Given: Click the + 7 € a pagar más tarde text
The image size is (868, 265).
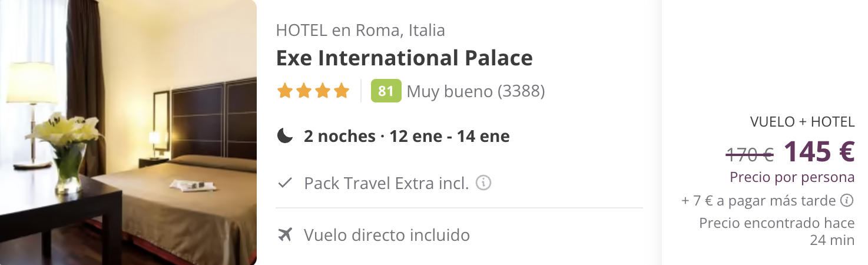Looking at the screenshot, I should coord(759,201).
